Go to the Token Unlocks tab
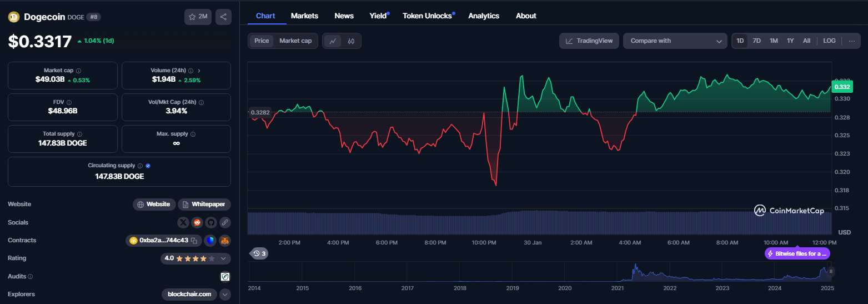 pyautogui.click(x=427, y=16)
